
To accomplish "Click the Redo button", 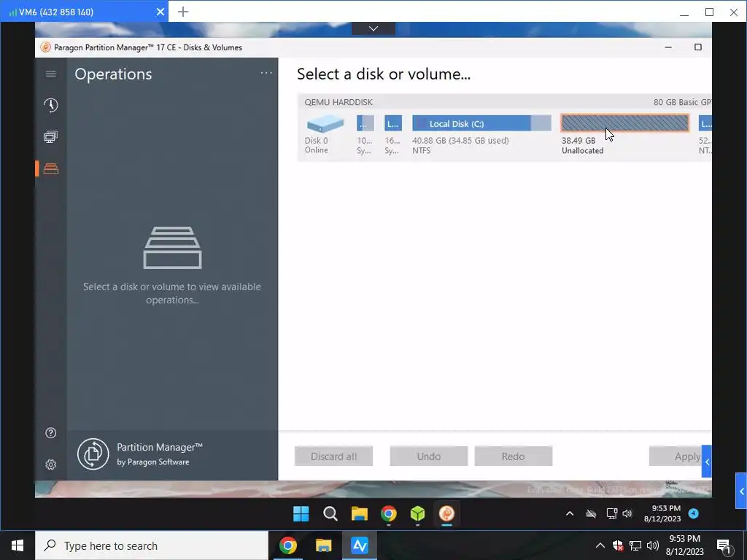I will 513,456.
